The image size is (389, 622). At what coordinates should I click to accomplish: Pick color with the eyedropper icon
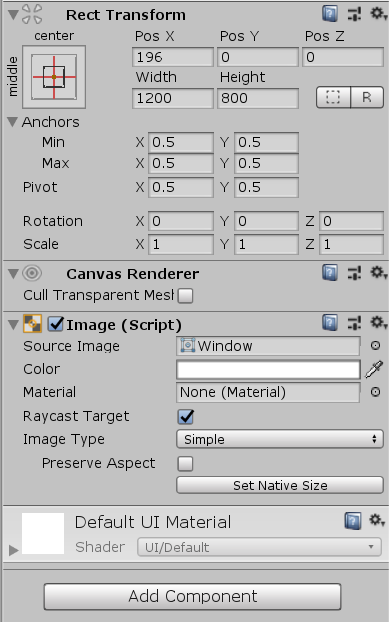click(x=374, y=369)
